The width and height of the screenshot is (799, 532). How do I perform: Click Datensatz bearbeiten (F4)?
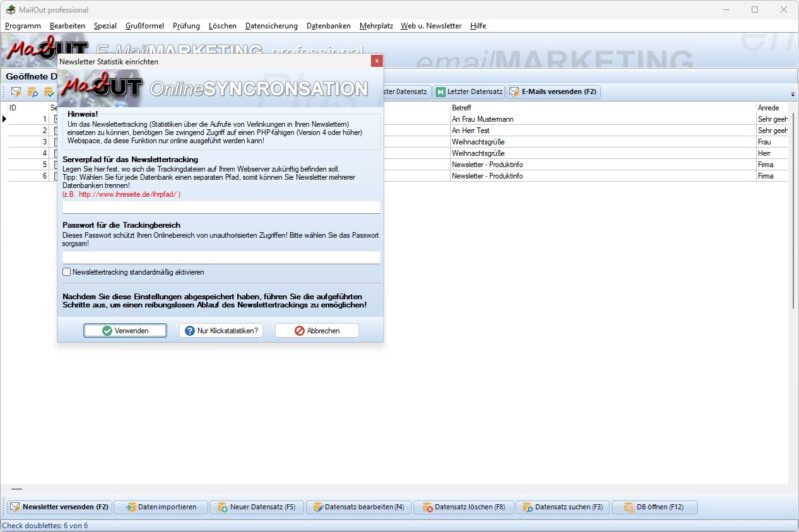(359, 507)
